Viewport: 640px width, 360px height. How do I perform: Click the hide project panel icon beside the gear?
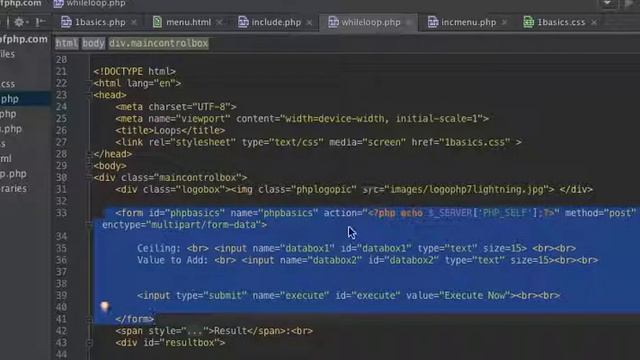(40, 22)
